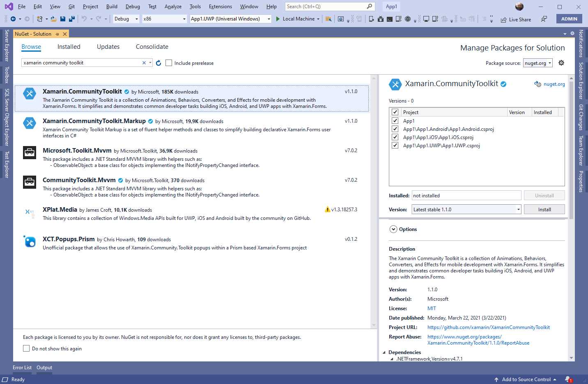Viewport: 588px width, 384px height.
Task: Click the NuGet settings gear icon
Action: (561, 63)
